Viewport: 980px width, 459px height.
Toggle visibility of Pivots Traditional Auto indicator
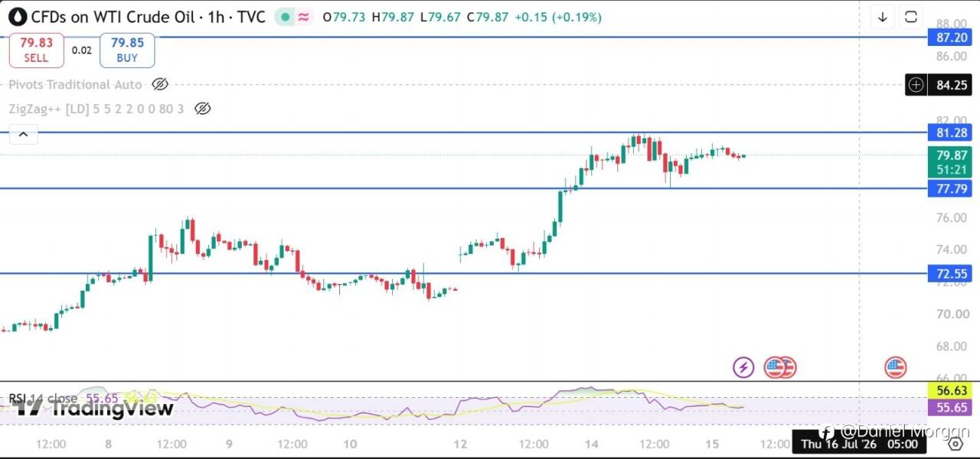click(160, 84)
